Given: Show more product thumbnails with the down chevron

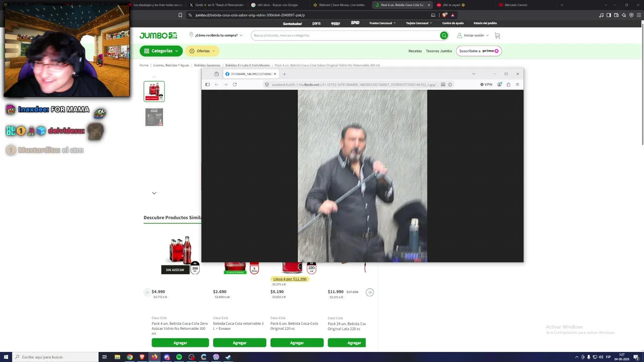Looking at the screenshot, I should [x=154, y=193].
